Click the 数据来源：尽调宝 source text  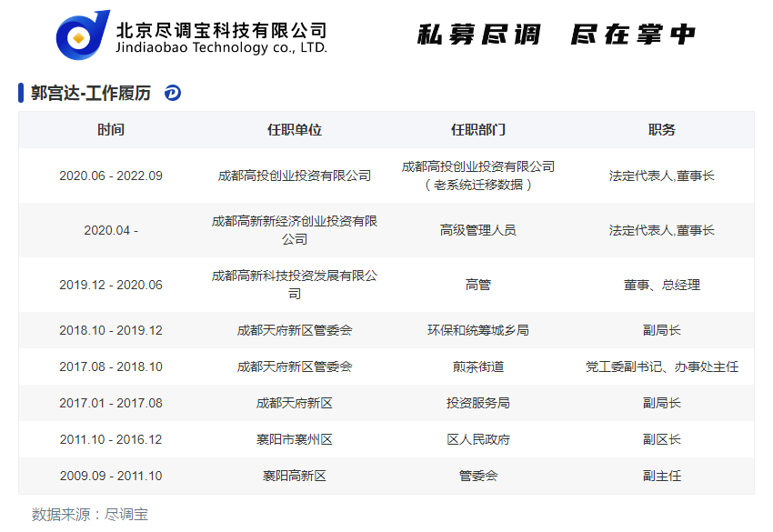coord(90,514)
